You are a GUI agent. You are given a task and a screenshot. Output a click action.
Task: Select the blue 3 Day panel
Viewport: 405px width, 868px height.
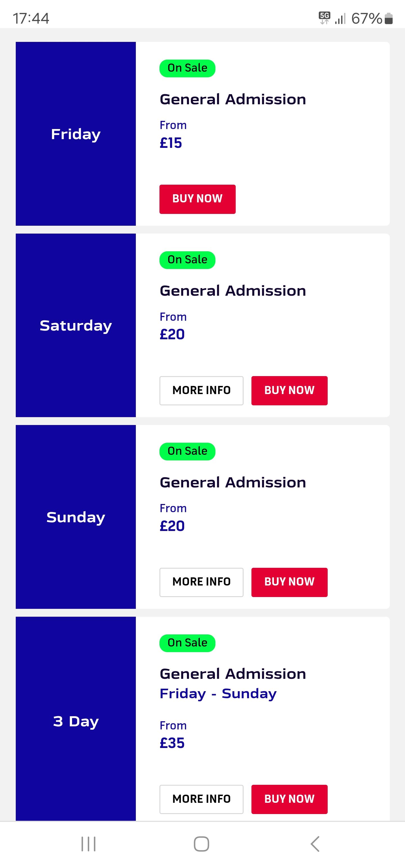(x=76, y=721)
